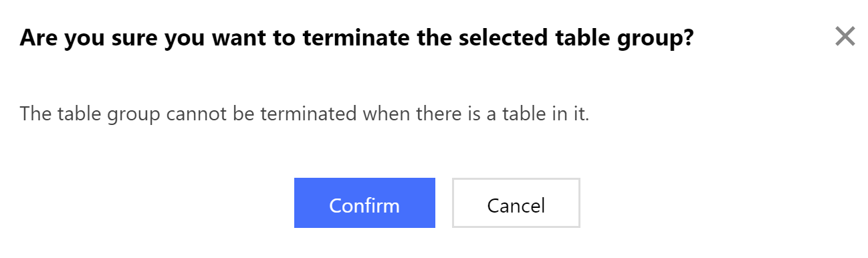Screen dimensions: 868x258
Task: Click "when there is a table in it" text
Action: point(475,113)
